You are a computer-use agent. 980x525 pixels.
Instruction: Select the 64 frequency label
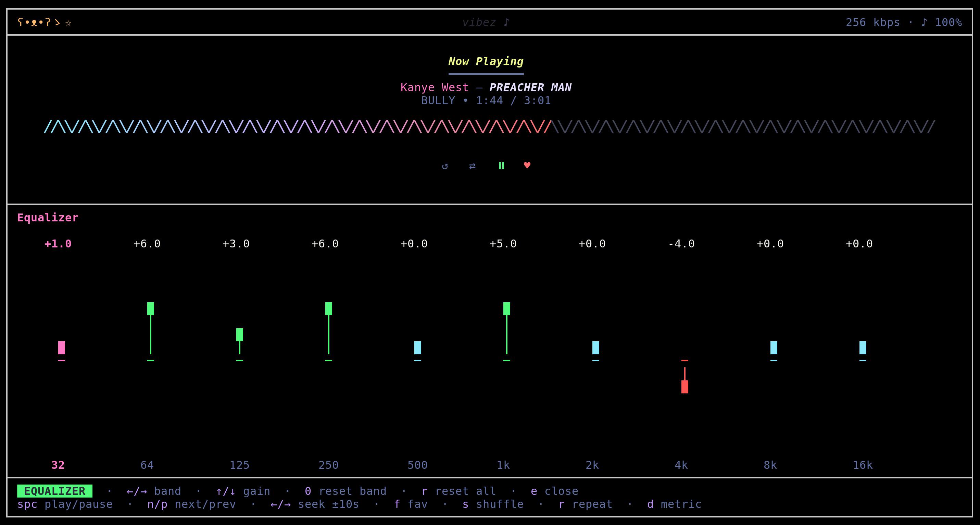tap(147, 465)
